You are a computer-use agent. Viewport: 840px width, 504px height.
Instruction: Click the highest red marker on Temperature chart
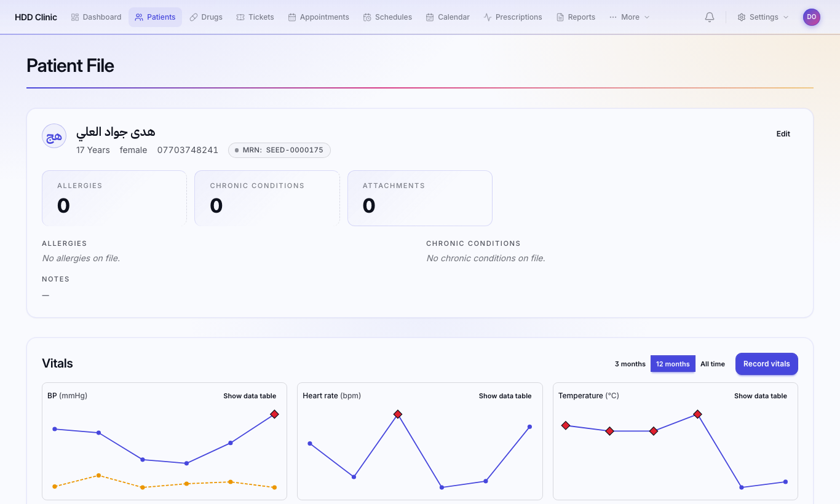click(697, 414)
